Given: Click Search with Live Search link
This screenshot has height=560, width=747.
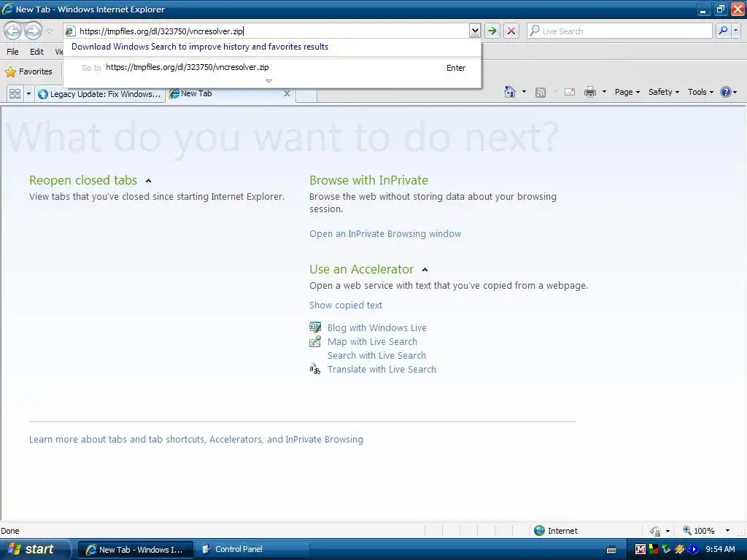Looking at the screenshot, I should point(376,355).
